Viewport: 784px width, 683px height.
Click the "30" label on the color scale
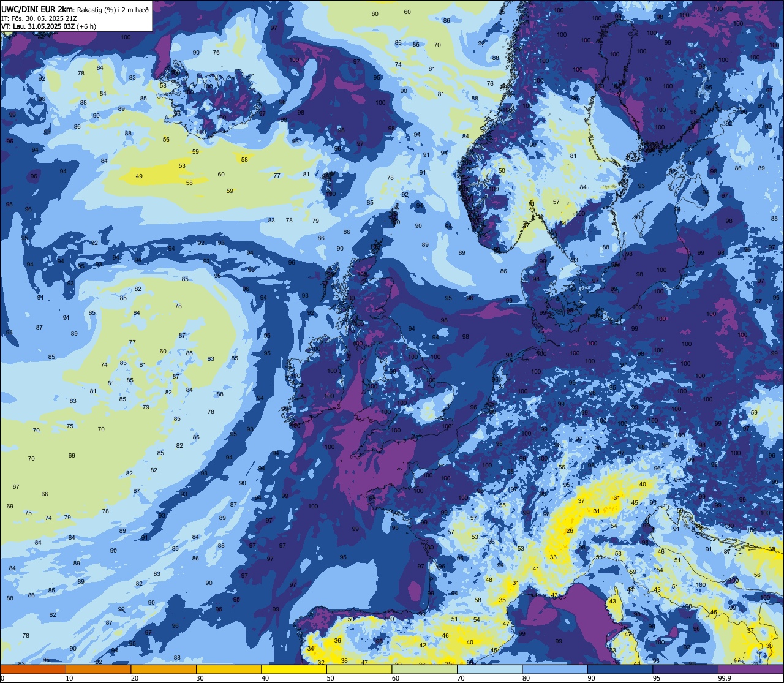(200, 678)
